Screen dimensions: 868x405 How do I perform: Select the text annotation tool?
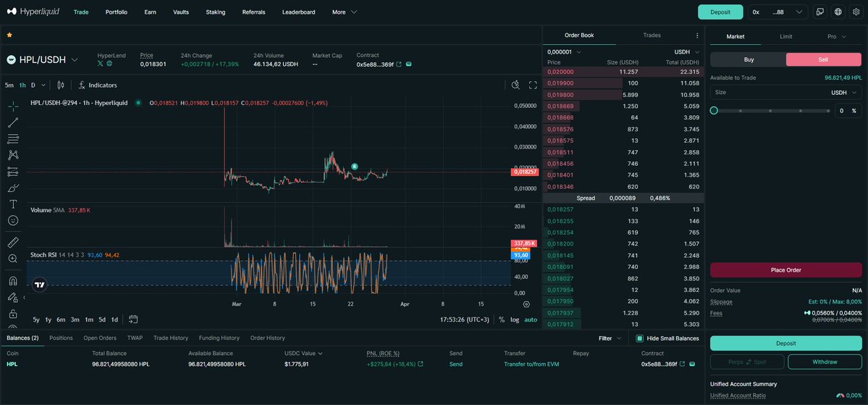13,204
